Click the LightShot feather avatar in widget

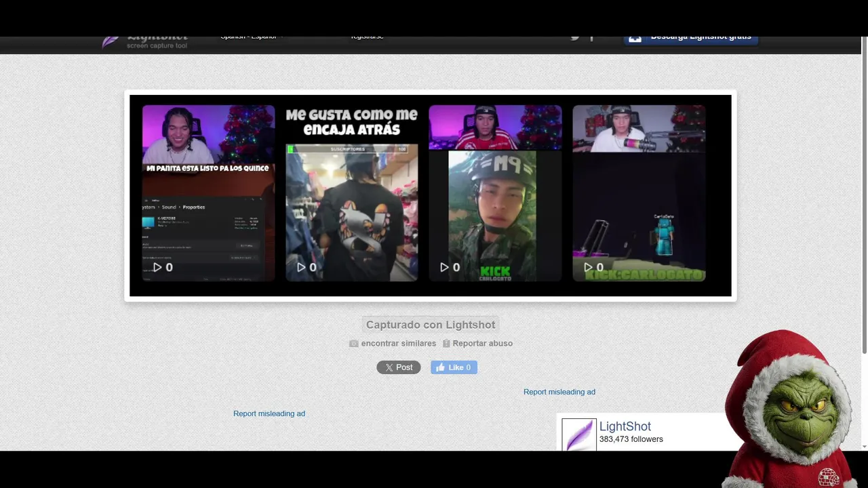tap(579, 434)
